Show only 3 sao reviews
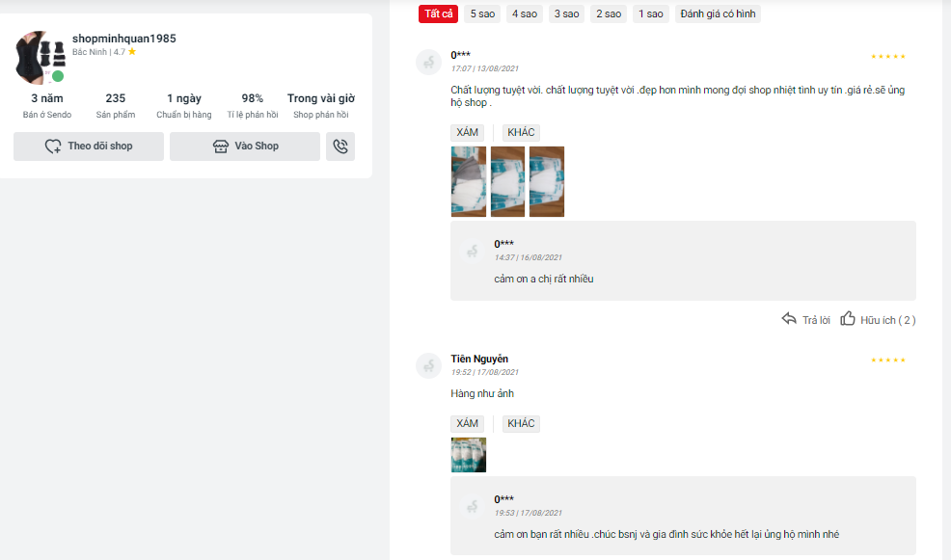 [566, 13]
